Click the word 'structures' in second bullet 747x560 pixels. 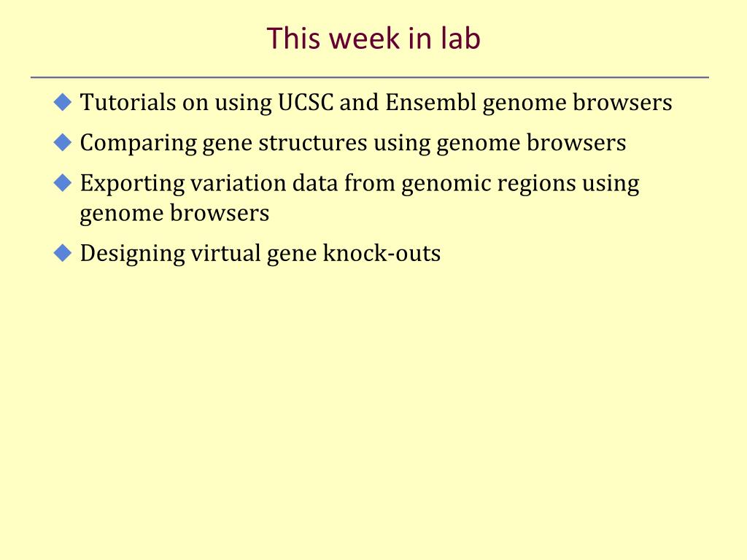(313, 143)
